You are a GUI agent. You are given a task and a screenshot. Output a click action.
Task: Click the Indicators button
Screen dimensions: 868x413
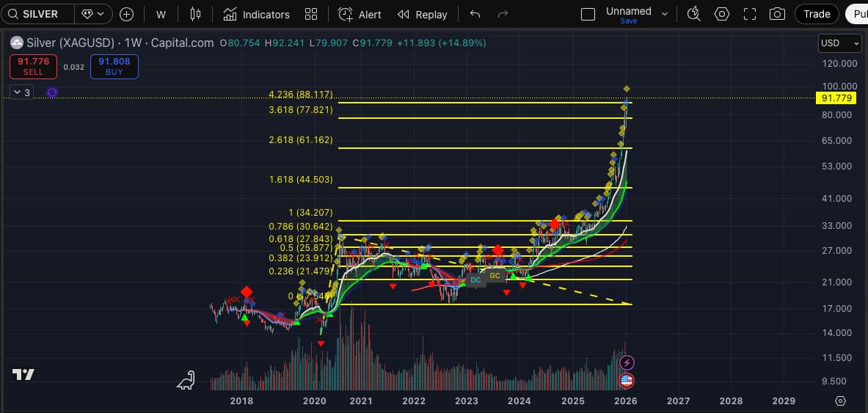[x=257, y=14]
